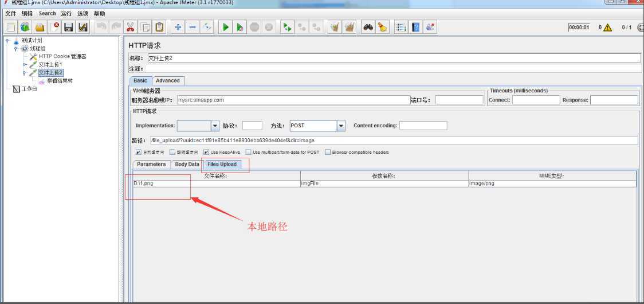Click the Cut scissors icon
The image size is (644, 304).
click(131, 27)
